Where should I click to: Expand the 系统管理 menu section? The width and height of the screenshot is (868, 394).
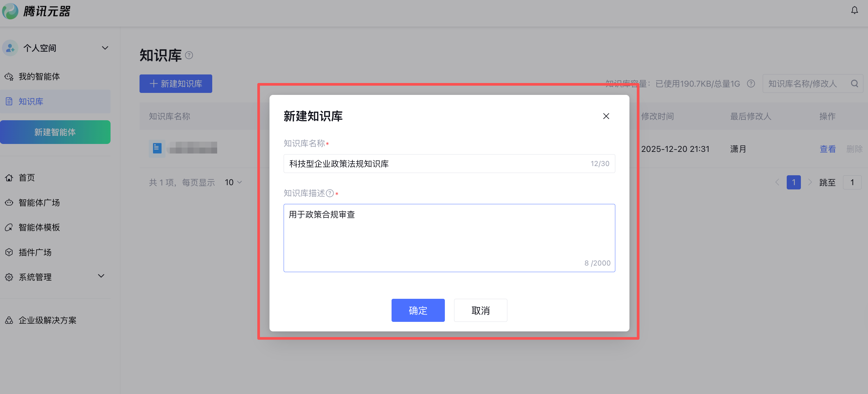(x=101, y=276)
